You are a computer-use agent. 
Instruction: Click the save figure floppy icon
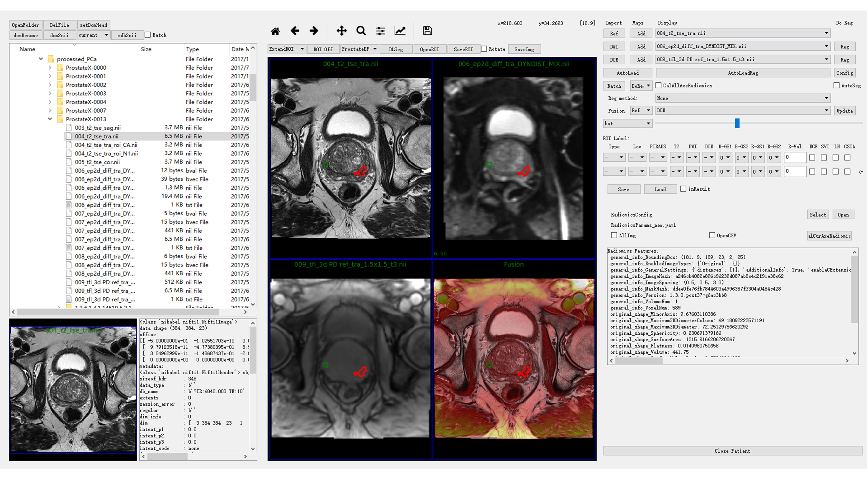[x=427, y=31]
